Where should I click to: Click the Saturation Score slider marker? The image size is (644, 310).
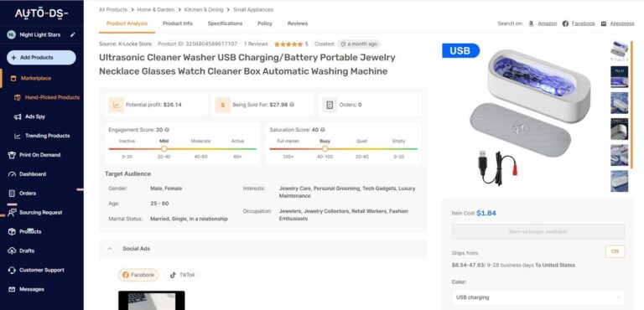(x=325, y=149)
